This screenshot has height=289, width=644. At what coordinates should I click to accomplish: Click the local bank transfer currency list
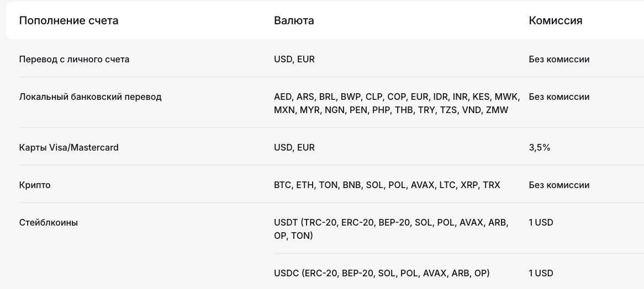coord(397,103)
